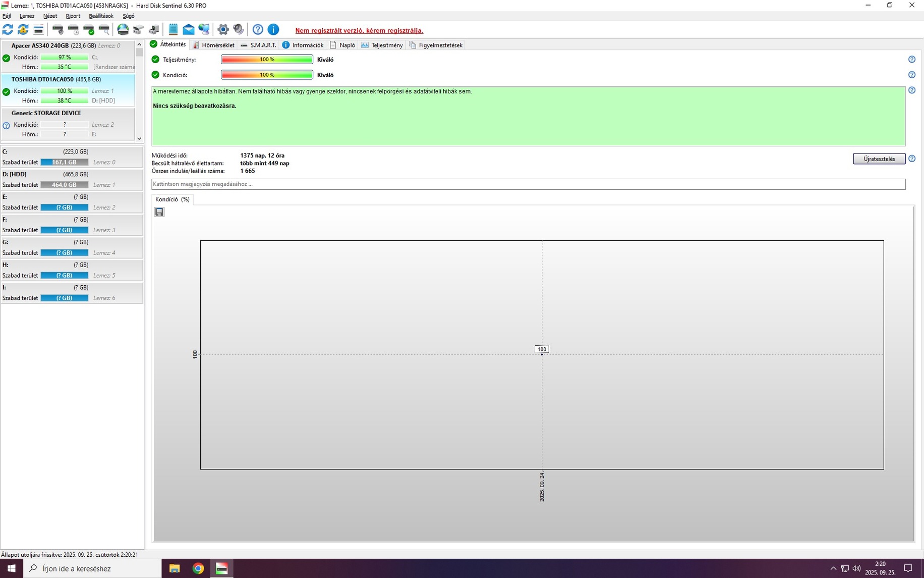Viewport: 924px width, 578px height.
Task: Click help icon beside Kondíció bar
Action: point(912,75)
